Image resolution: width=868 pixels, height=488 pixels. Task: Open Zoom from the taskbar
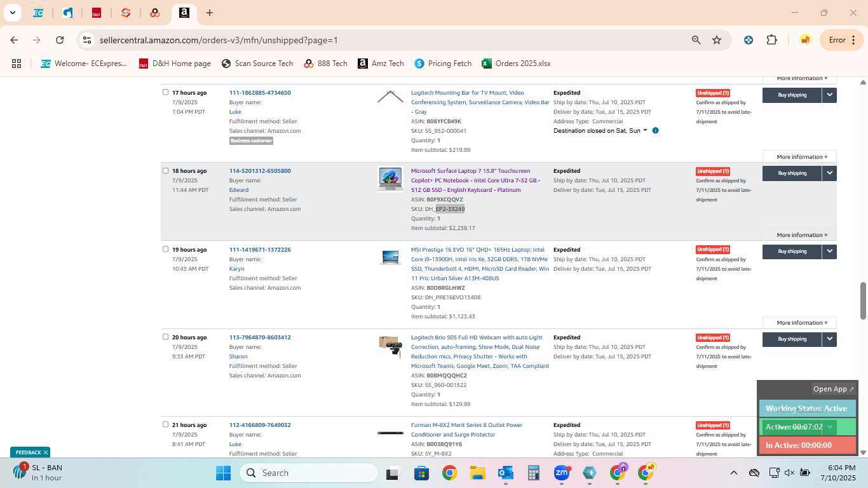point(562,473)
